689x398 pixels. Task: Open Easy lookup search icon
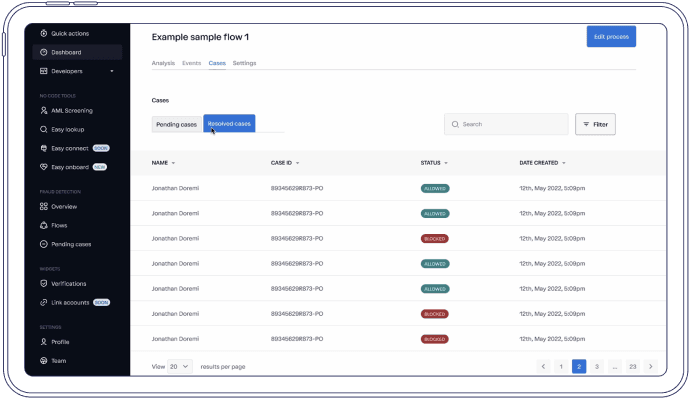click(x=44, y=129)
